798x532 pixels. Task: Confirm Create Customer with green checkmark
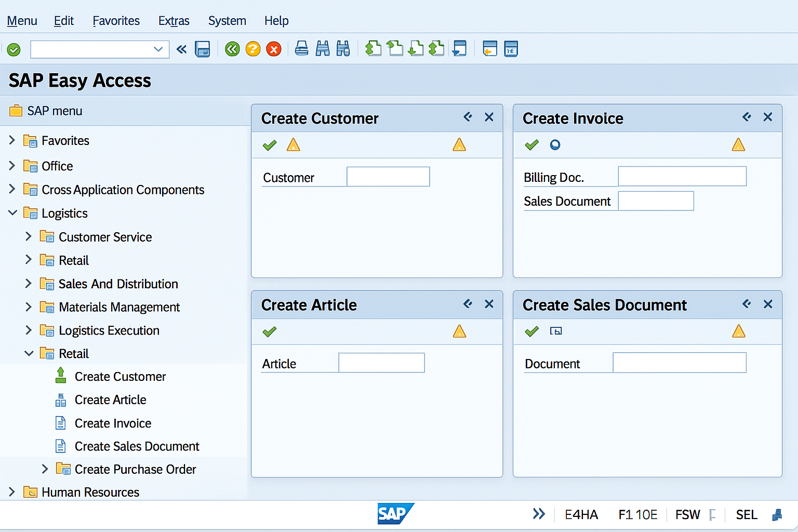click(x=270, y=145)
